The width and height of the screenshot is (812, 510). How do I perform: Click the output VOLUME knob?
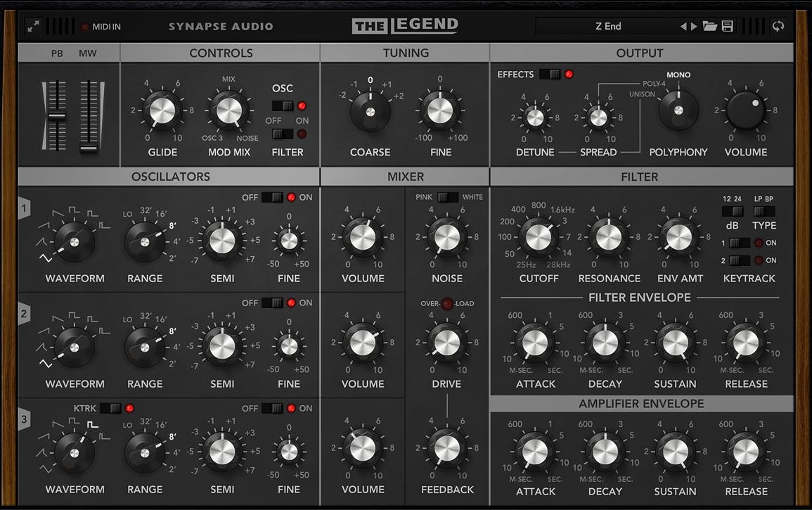(746, 110)
